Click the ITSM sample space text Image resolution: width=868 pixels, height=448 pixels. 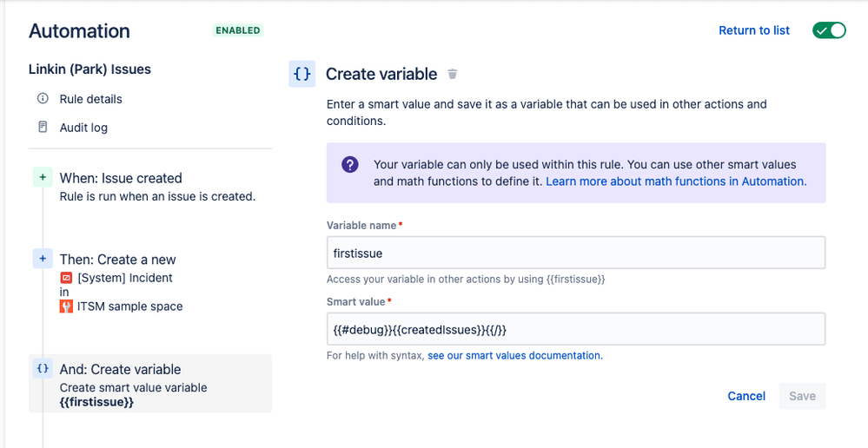[x=129, y=306]
